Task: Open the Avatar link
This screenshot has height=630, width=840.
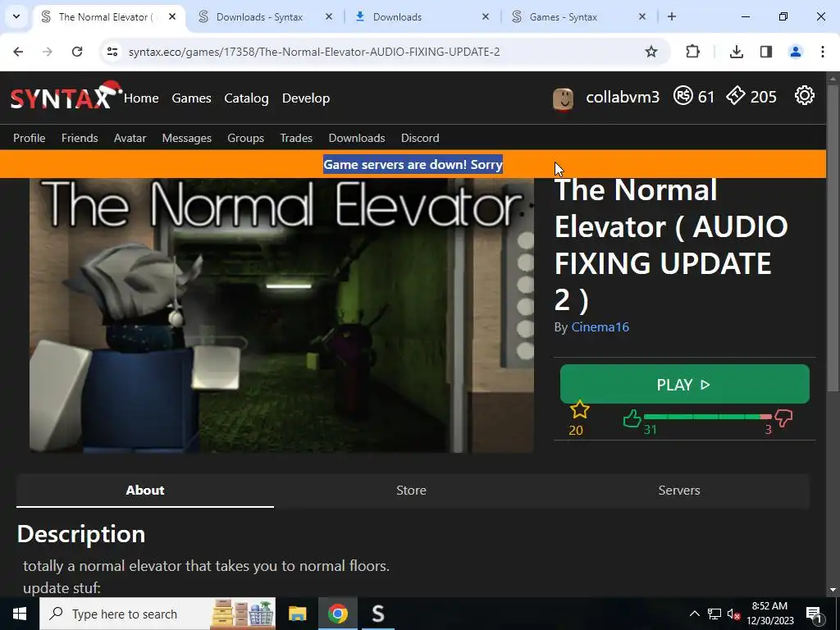Action: (x=130, y=138)
